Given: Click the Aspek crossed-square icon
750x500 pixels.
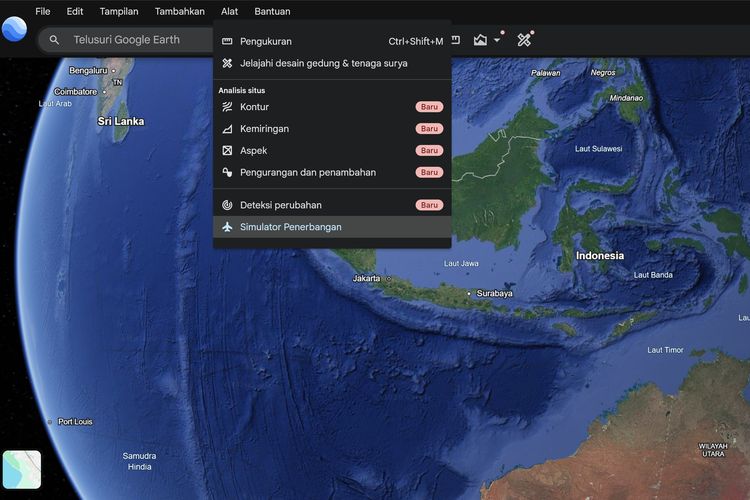Looking at the screenshot, I should 227,150.
